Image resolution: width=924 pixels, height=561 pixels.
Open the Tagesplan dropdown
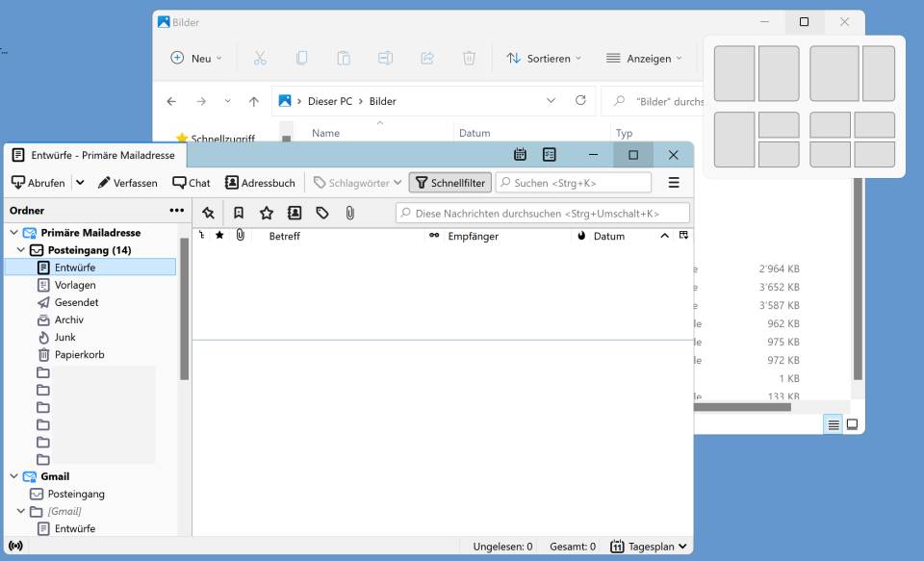(647, 545)
